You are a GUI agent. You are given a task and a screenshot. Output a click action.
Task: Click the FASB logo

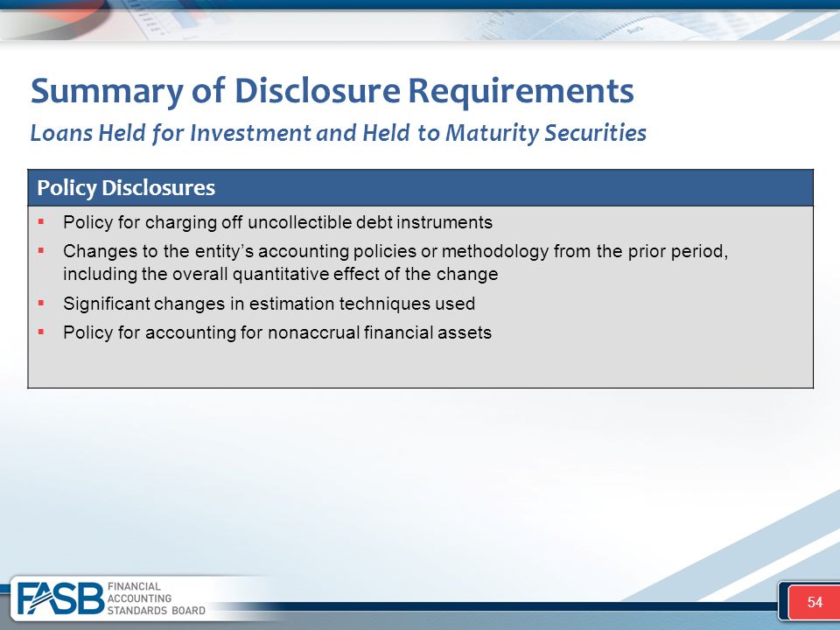point(60,598)
